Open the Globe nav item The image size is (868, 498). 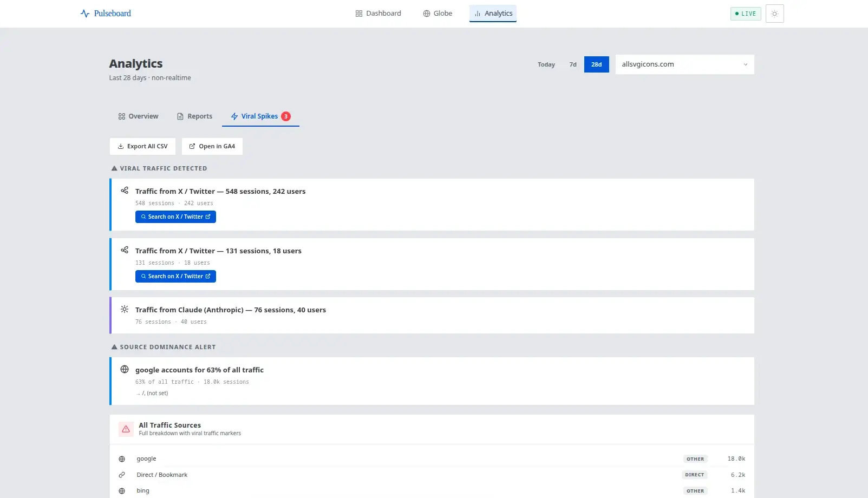[438, 14]
